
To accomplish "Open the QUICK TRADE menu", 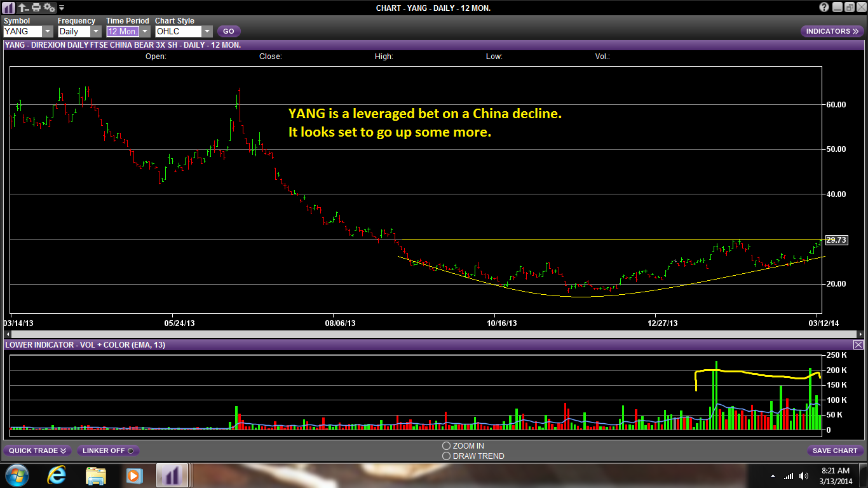I will (37, 451).
